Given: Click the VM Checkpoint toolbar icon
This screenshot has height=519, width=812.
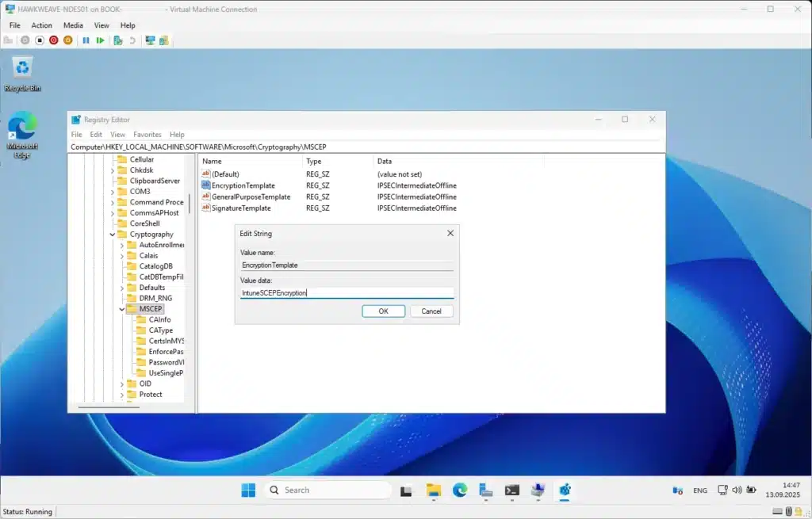Looking at the screenshot, I should 117,40.
